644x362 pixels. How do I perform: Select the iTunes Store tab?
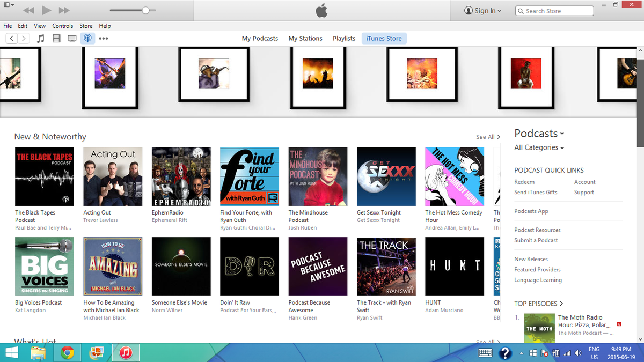(x=384, y=39)
